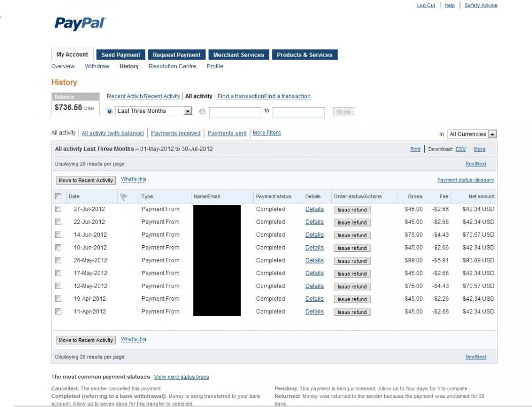
Task: Click the More download options link
Action: tap(479, 149)
